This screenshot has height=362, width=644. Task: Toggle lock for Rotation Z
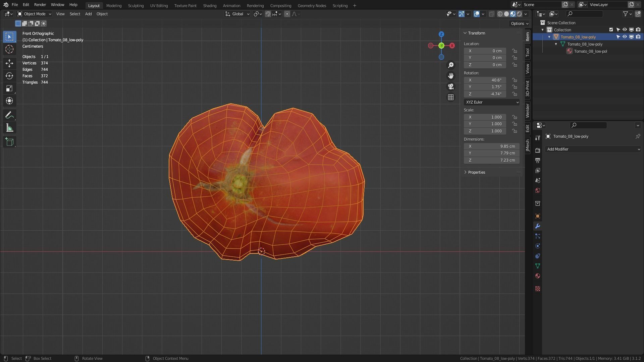tap(515, 94)
